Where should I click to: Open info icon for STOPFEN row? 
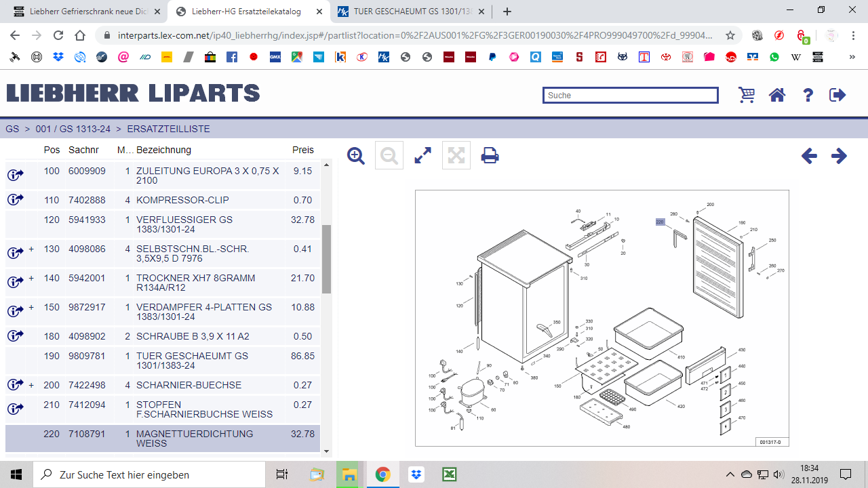(15, 409)
